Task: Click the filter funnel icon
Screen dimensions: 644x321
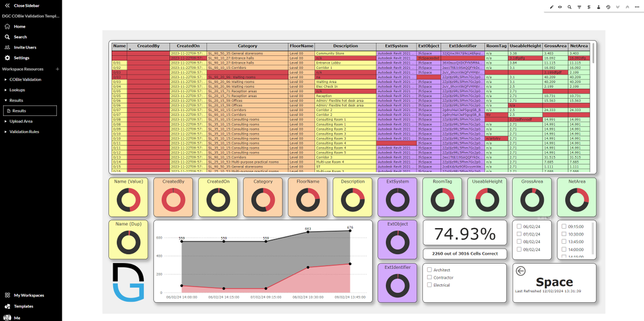Action: coord(579,7)
